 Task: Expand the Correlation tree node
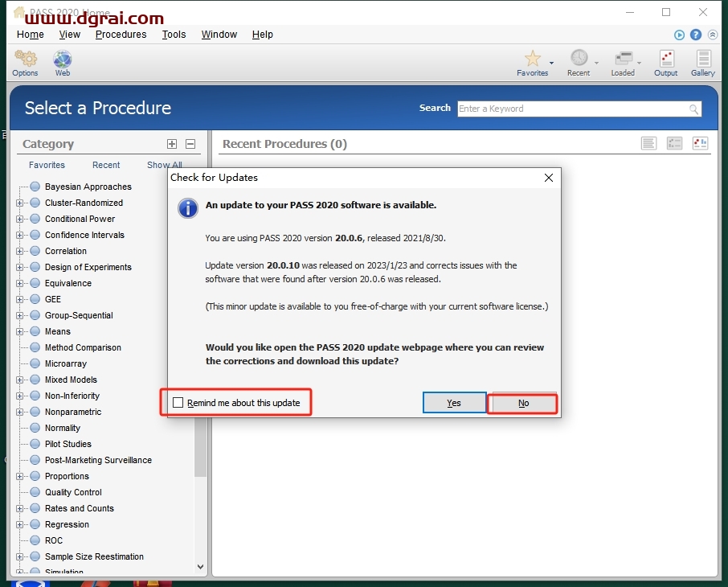(19, 251)
